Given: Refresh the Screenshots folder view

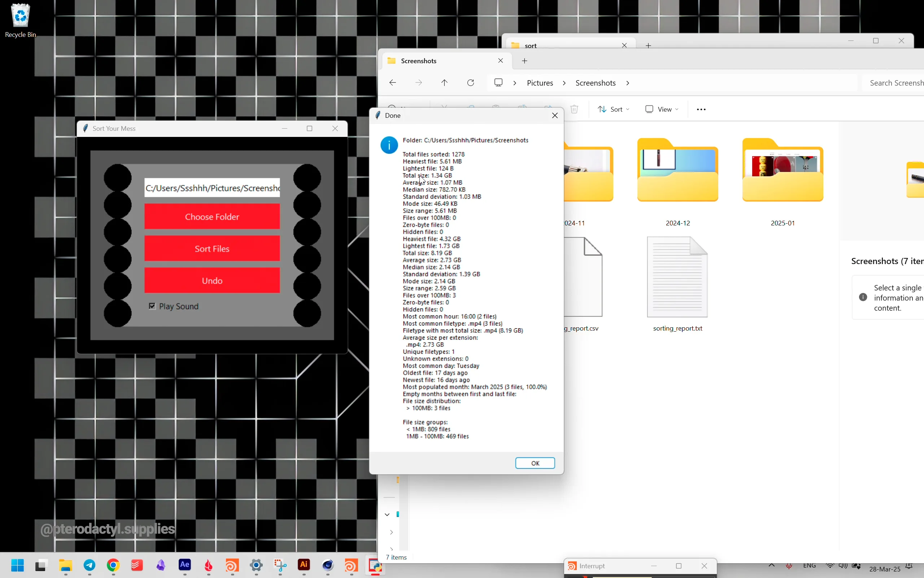Looking at the screenshot, I should coord(471,83).
